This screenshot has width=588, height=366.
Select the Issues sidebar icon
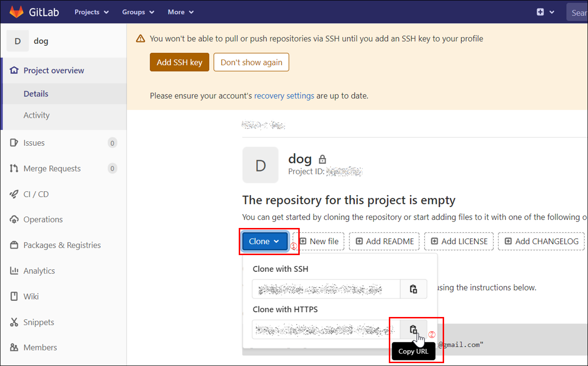(x=14, y=142)
